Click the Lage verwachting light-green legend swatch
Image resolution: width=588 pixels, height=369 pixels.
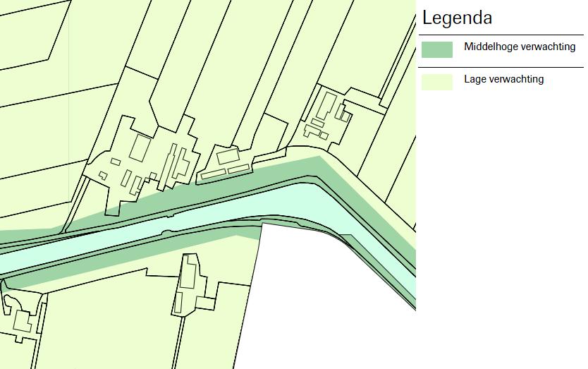(x=437, y=83)
